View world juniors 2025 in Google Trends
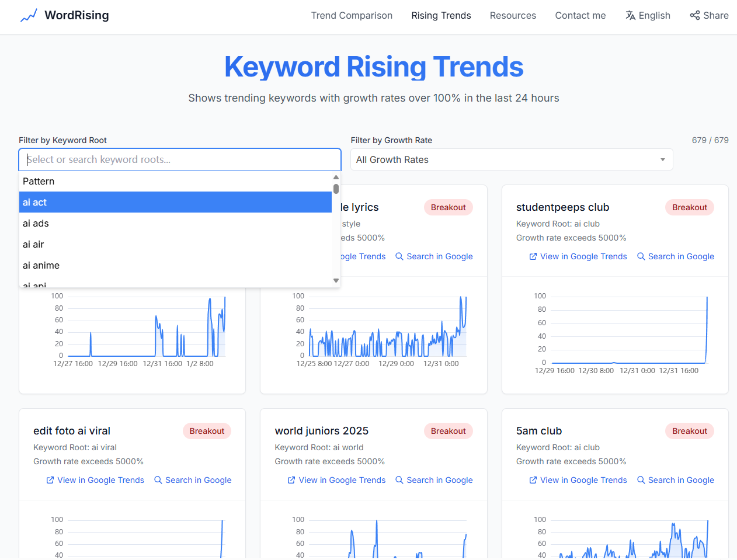The image size is (737, 560). (336, 480)
